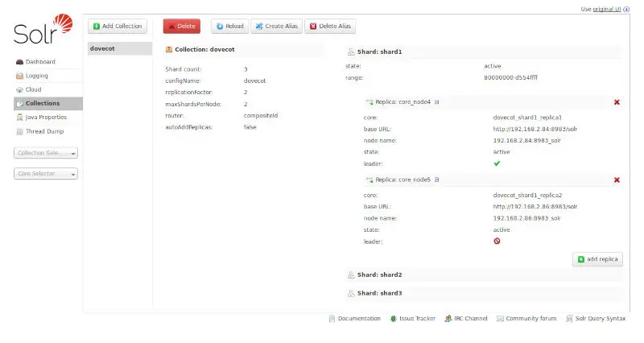The height and width of the screenshot is (343, 644).
Task: Click base URL http://192.168.2.84:8983/solr
Action: (535, 129)
